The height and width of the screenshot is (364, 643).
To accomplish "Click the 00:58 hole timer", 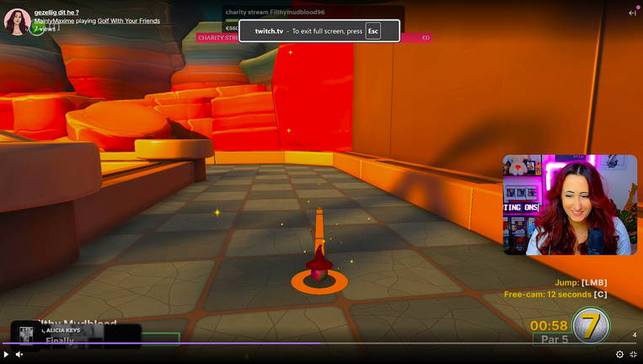I will [x=549, y=325].
